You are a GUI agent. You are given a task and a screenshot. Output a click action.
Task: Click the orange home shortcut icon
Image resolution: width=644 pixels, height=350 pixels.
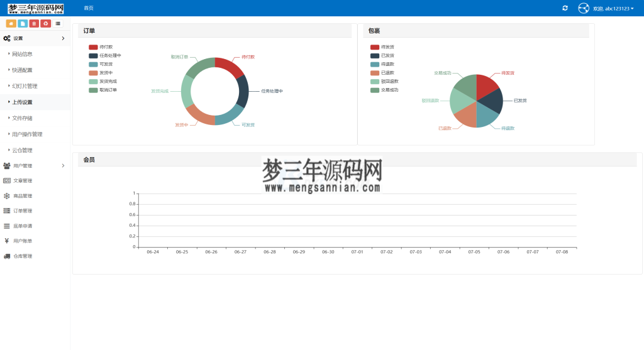click(11, 23)
